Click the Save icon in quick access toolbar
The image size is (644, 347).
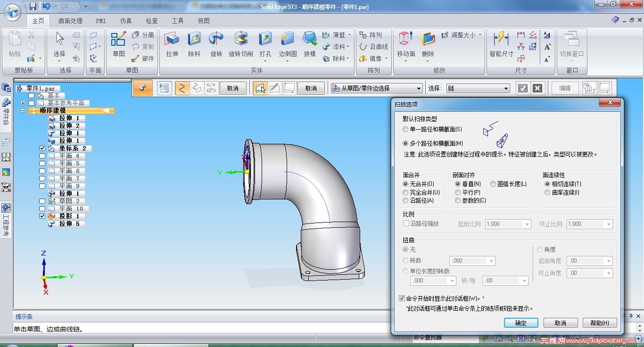point(33,7)
